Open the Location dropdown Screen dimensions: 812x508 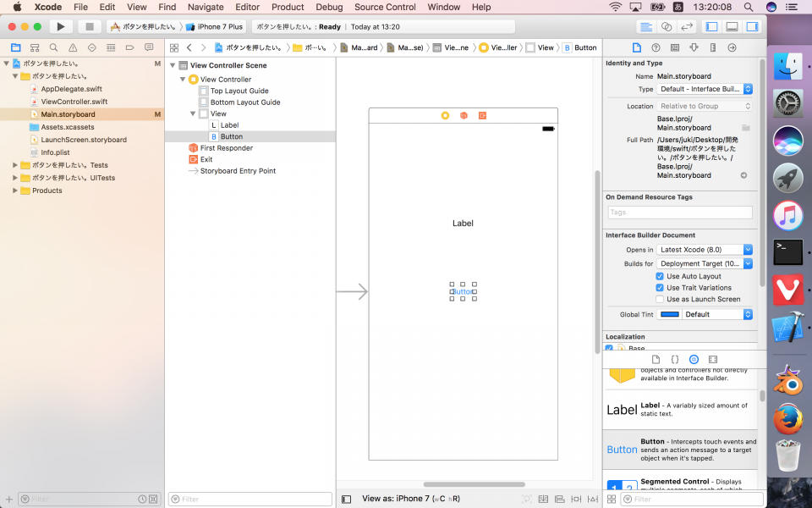click(705, 106)
